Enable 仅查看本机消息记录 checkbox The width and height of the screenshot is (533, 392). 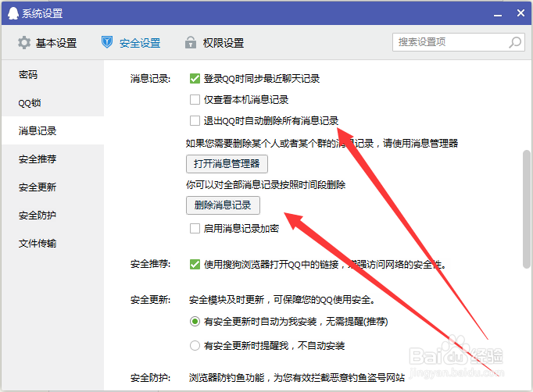[x=195, y=100]
